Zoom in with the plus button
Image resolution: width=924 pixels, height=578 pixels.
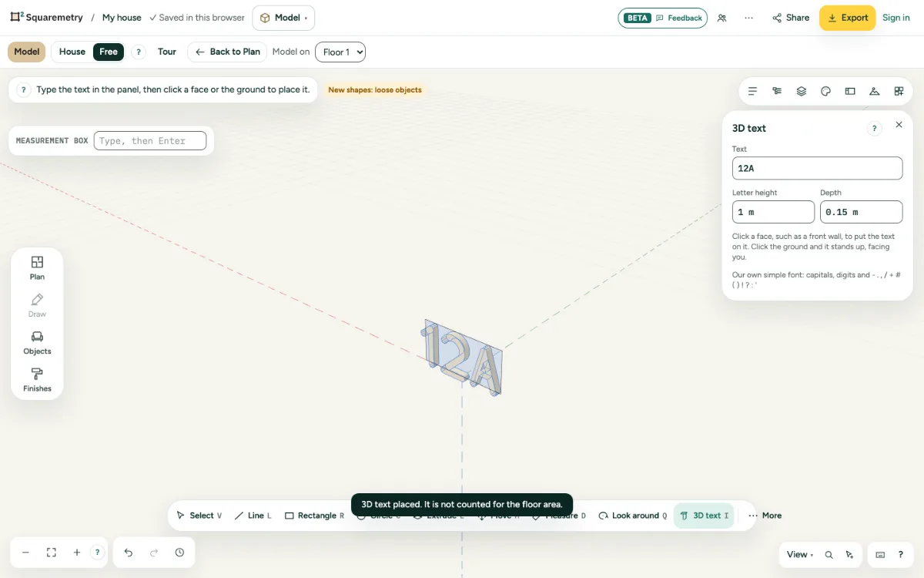[x=77, y=553]
